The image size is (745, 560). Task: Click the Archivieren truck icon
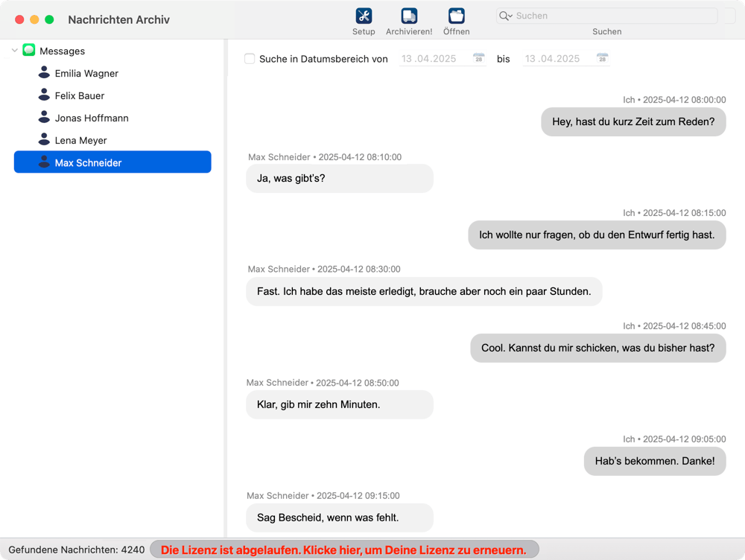[x=409, y=16]
